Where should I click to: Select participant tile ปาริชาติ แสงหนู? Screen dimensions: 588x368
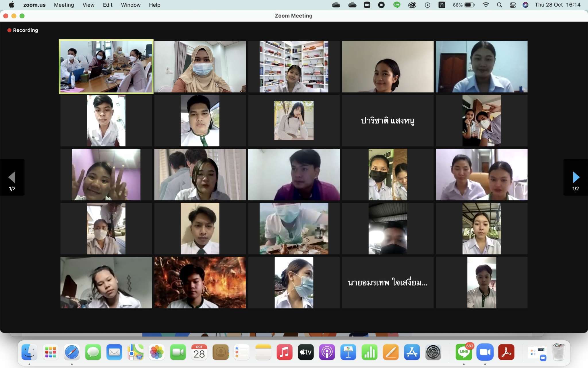click(388, 121)
